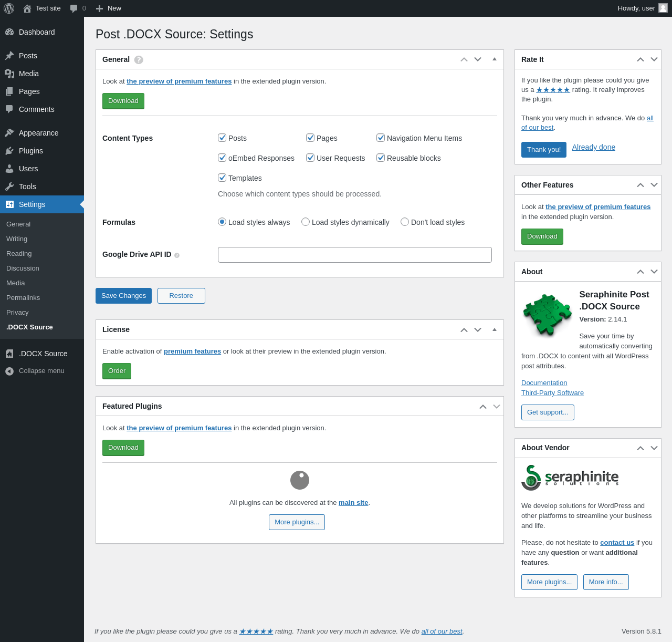Image resolution: width=672 pixels, height=642 pixels.
Task: Open the WordPress logo menu
Action: [9, 8]
